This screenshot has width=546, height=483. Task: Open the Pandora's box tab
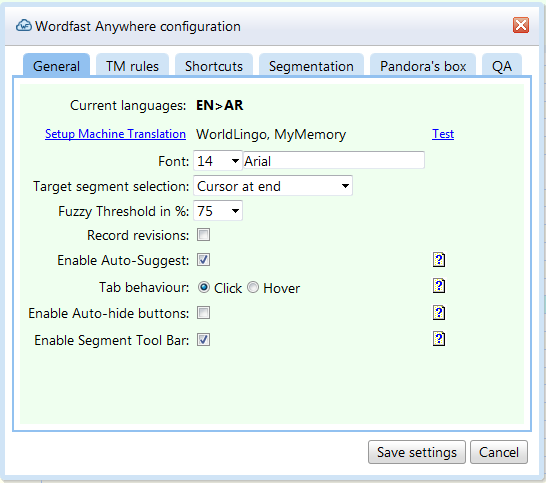tap(423, 66)
